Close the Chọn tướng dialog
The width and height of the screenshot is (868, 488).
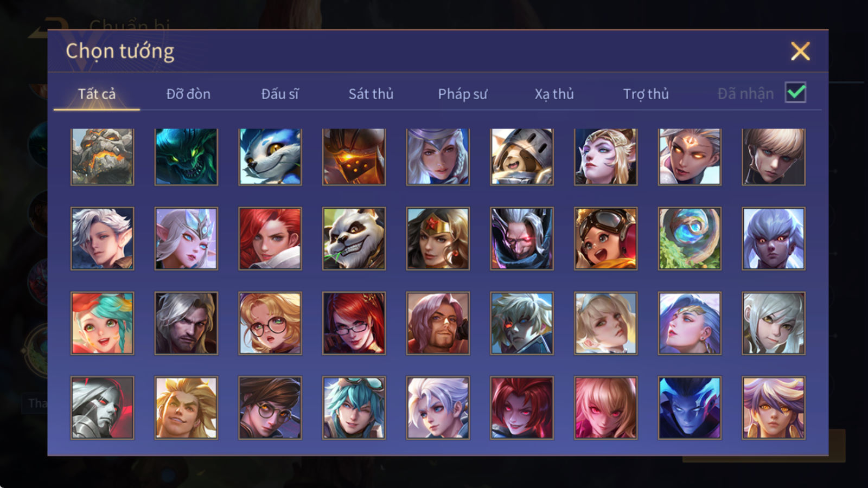click(800, 51)
